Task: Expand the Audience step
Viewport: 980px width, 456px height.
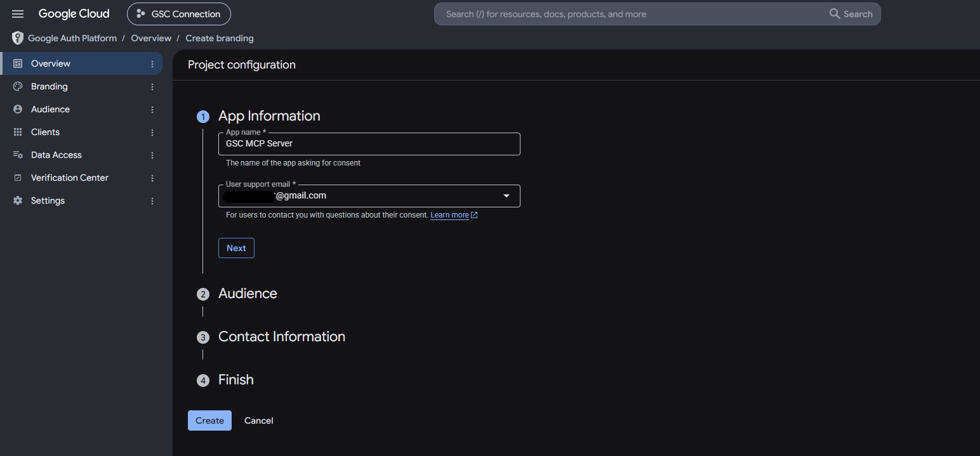Action: point(248,294)
